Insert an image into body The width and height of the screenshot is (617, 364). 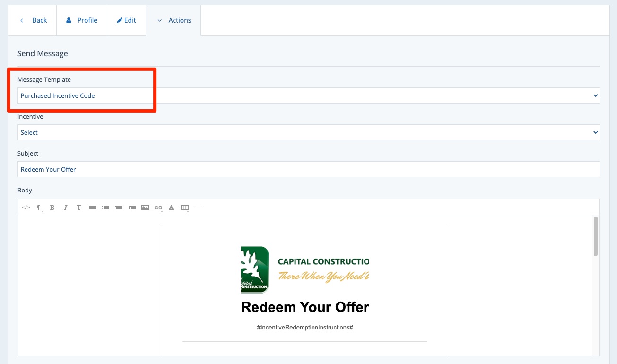click(145, 208)
